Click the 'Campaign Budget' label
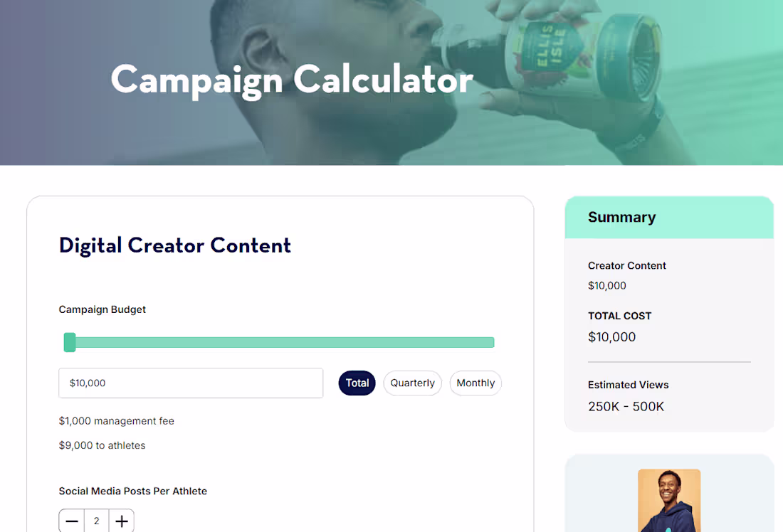The width and height of the screenshot is (783, 532). (102, 309)
